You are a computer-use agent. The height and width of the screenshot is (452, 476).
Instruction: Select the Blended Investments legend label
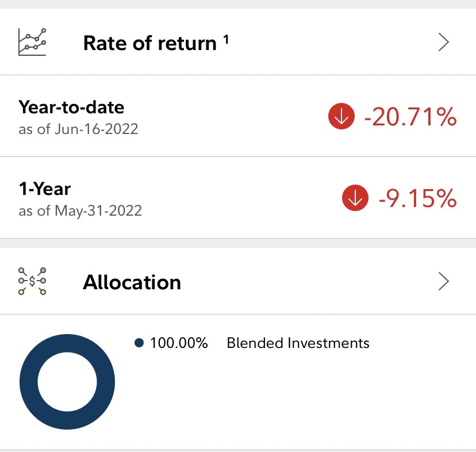tap(298, 343)
